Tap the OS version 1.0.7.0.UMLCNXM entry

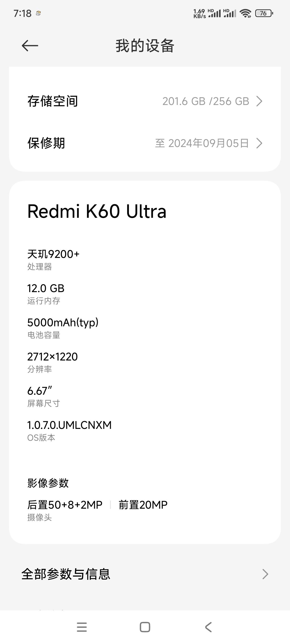[x=69, y=431]
